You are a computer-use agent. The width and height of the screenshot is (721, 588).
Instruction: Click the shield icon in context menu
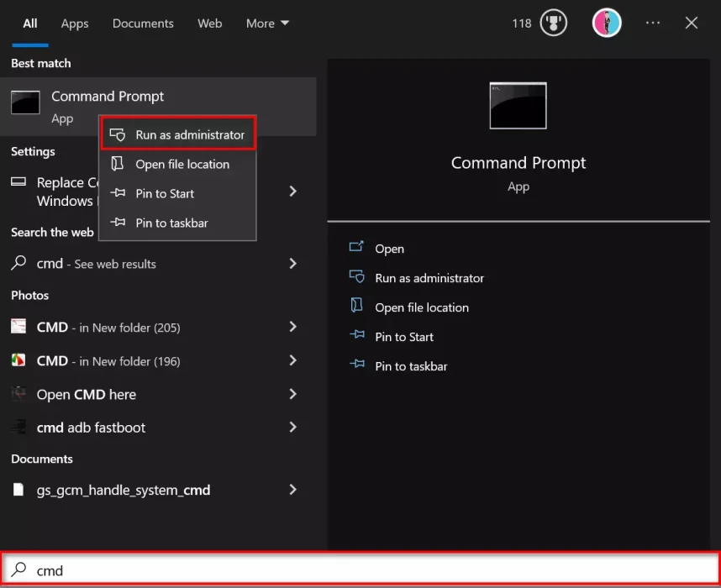tap(118, 134)
